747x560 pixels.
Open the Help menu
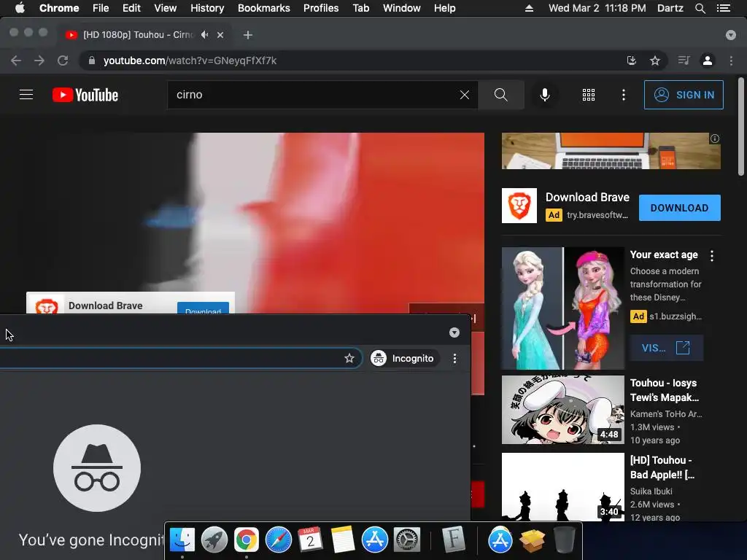[444, 8]
